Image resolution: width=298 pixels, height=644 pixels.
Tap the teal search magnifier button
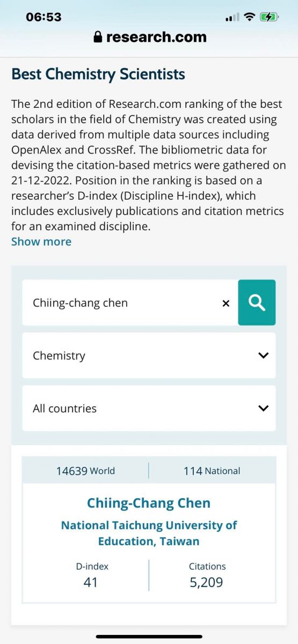click(x=257, y=303)
